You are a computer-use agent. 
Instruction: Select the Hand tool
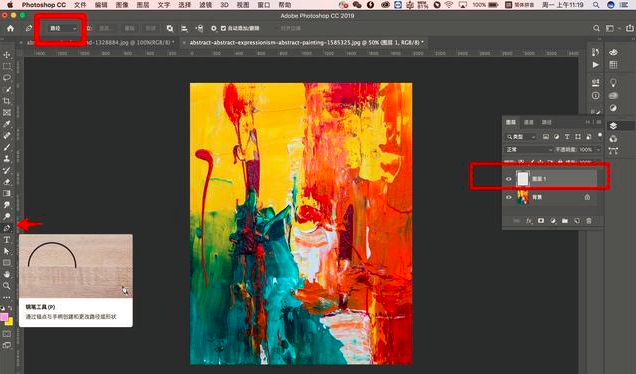[7, 274]
